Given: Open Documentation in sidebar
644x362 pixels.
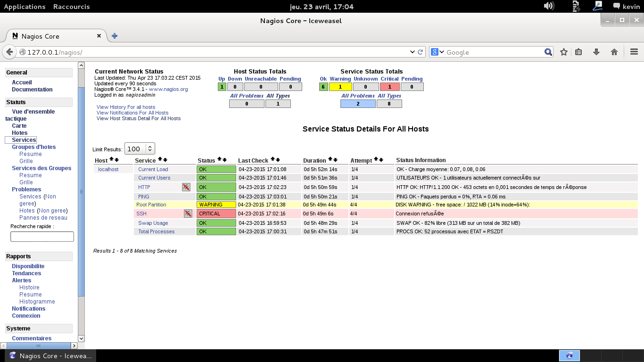Looking at the screenshot, I should click(32, 90).
